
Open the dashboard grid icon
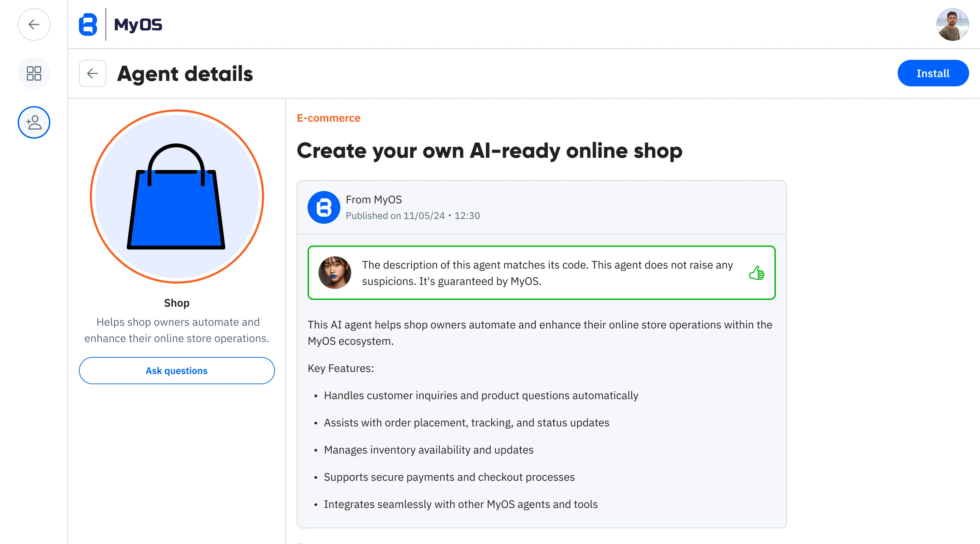point(34,73)
